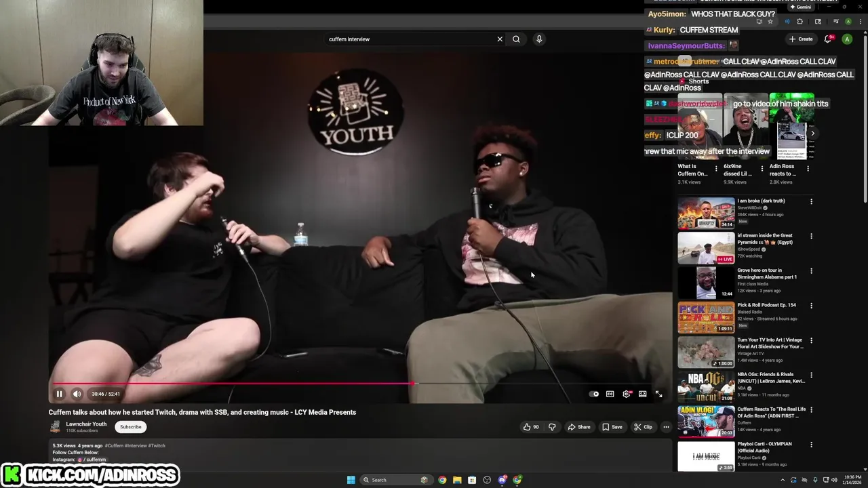Open Microsoft Store from the taskbar
The image size is (868, 488).
(x=472, y=480)
